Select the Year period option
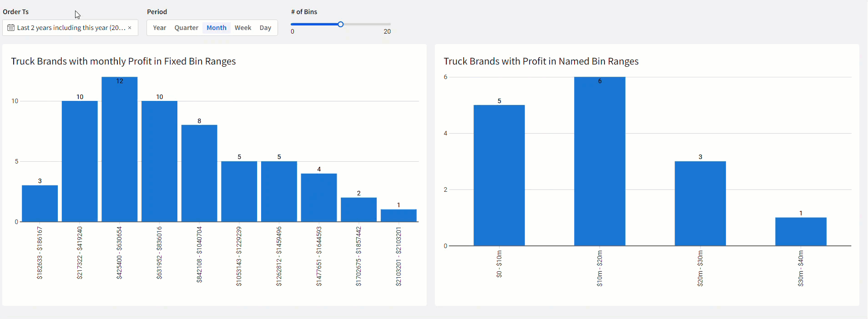 coord(159,28)
